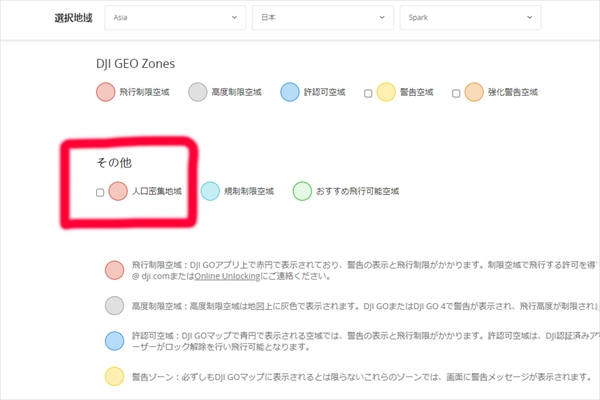Viewport: 600px width, 400px height.
Task: Click the 強化警告空域 legend label
Action: [513, 92]
